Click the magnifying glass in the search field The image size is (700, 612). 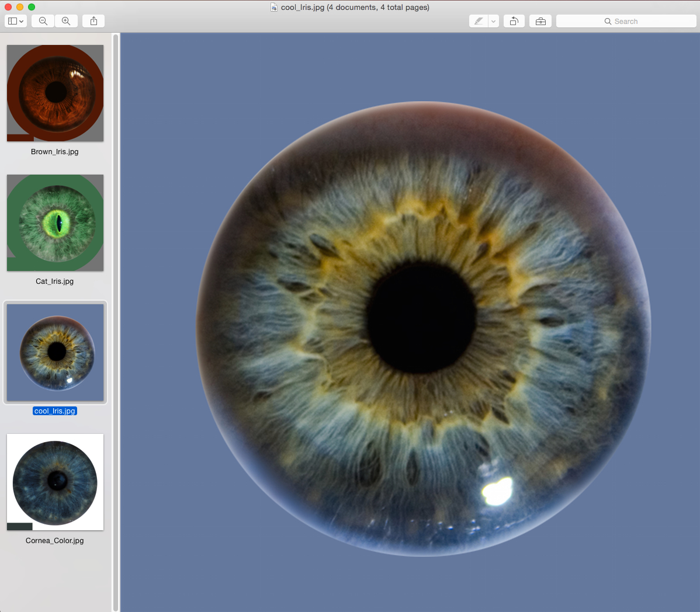click(608, 21)
